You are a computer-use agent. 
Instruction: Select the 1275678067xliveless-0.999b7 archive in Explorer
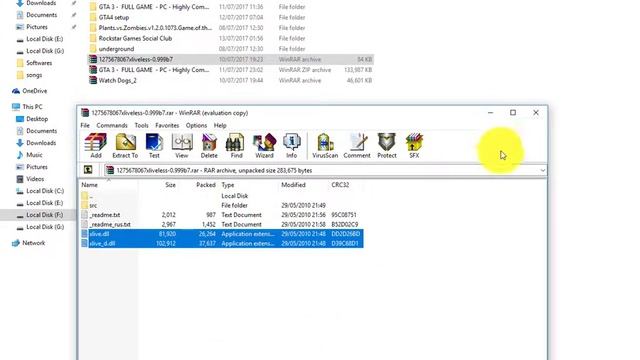(x=231, y=59)
